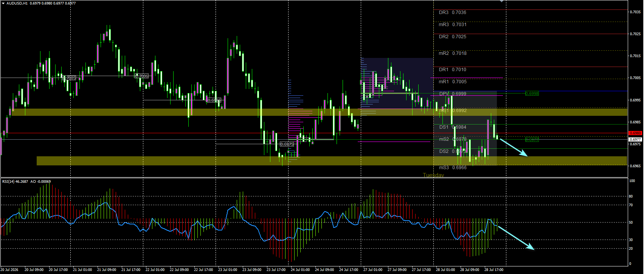Click the grey boxed 0.7005 level label
This screenshot has height=274, width=644.
(70, 78)
